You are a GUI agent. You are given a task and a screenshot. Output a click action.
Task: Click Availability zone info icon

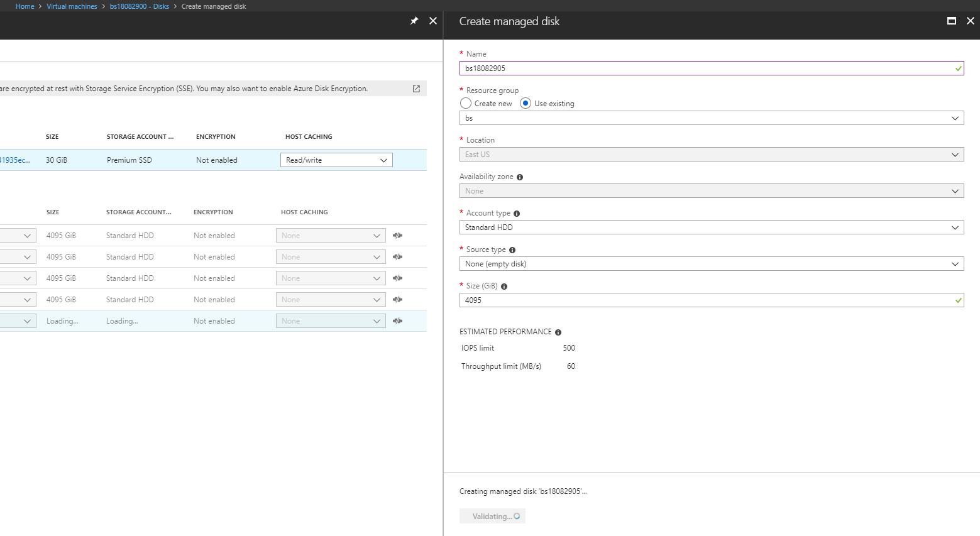[x=520, y=177]
